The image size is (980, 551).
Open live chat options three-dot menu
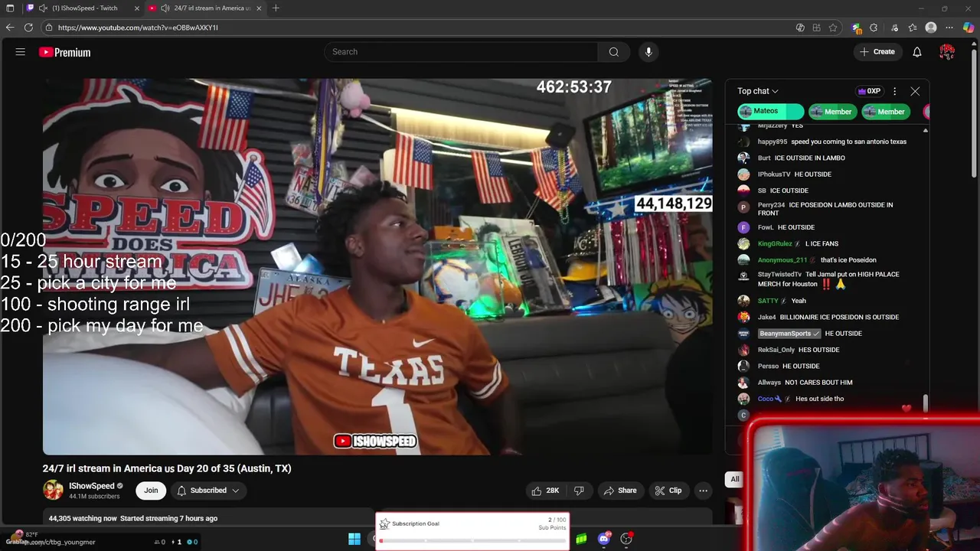coord(894,91)
